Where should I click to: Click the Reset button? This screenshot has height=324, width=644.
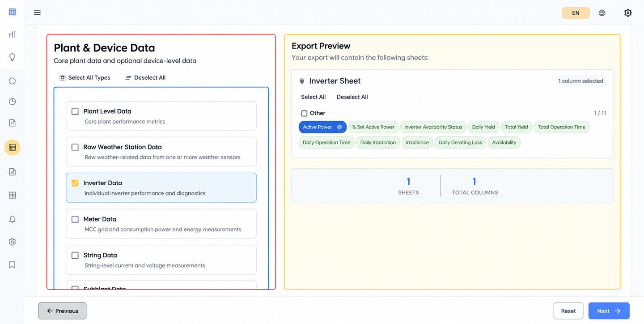568,311
